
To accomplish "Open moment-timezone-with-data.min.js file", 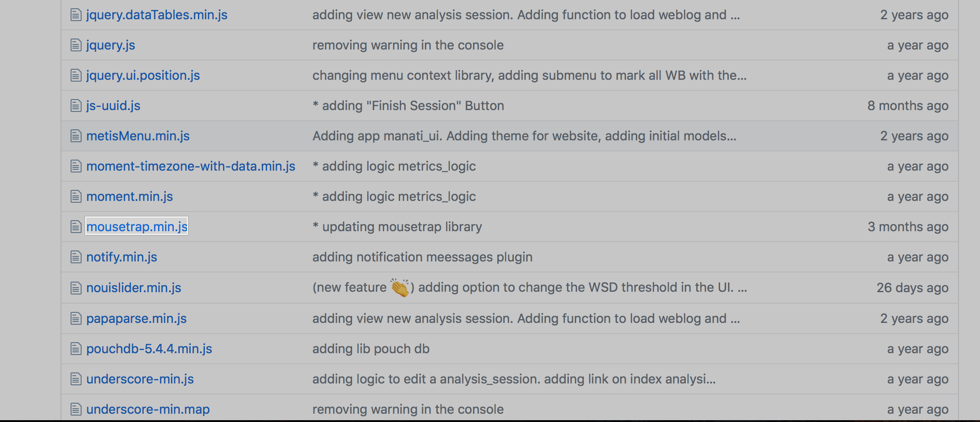I will click(x=191, y=166).
